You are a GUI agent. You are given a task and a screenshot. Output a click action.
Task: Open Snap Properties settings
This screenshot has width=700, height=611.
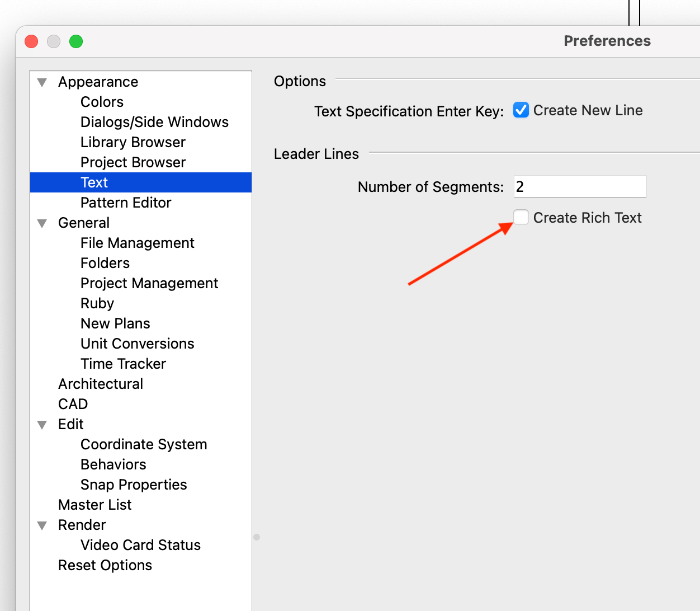[x=134, y=485]
